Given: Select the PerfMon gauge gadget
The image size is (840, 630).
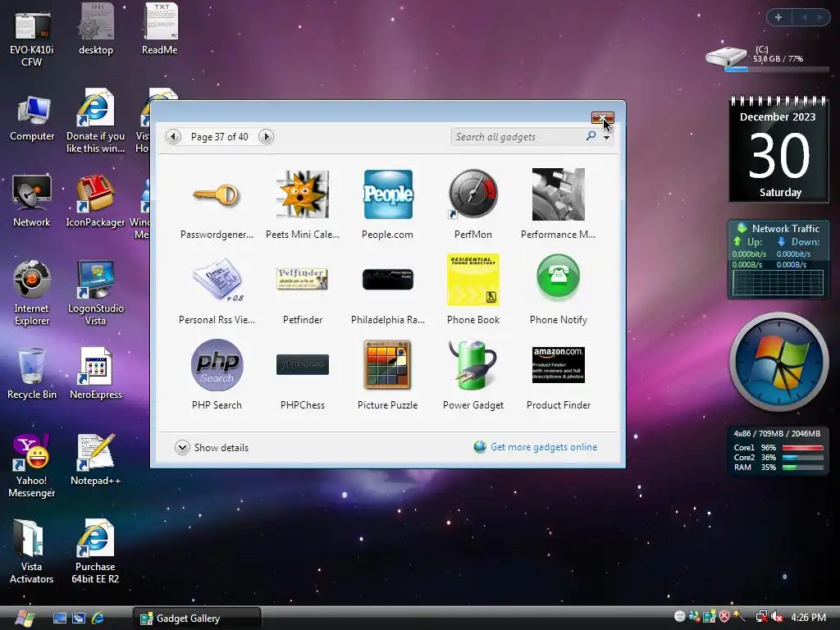Looking at the screenshot, I should [x=473, y=194].
